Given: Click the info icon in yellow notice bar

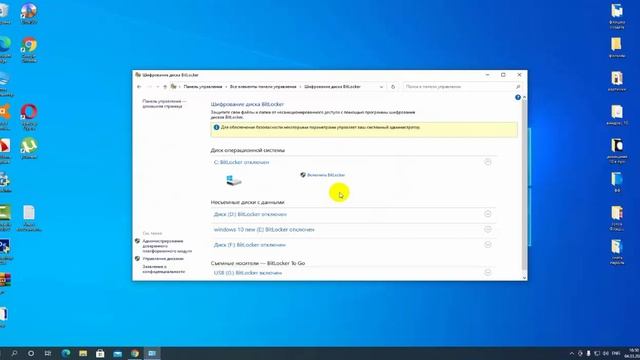Looking at the screenshot, I should [x=216, y=127].
